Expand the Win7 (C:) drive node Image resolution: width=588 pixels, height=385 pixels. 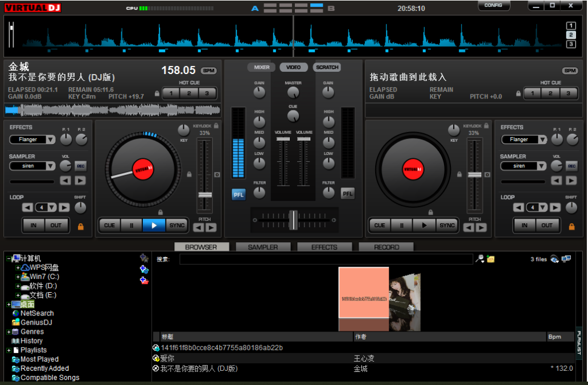click(18, 277)
